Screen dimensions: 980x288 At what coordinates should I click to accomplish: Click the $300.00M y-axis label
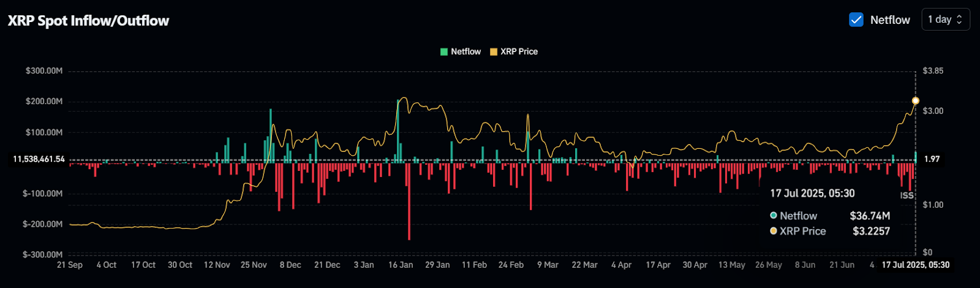[44, 71]
